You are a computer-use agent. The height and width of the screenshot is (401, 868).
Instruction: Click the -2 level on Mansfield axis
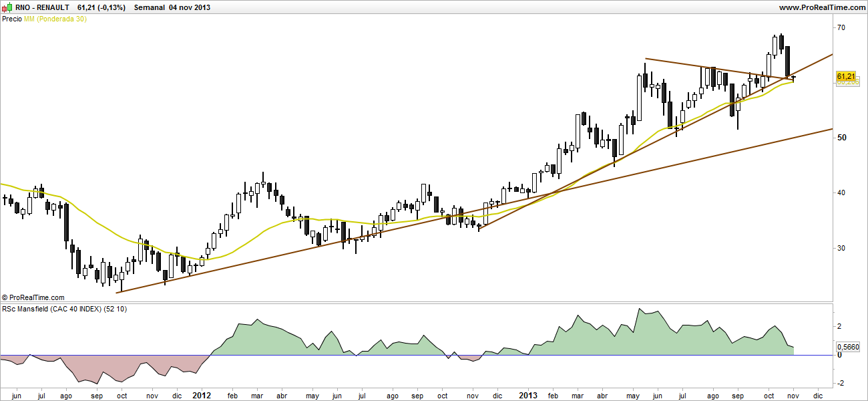click(840, 383)
